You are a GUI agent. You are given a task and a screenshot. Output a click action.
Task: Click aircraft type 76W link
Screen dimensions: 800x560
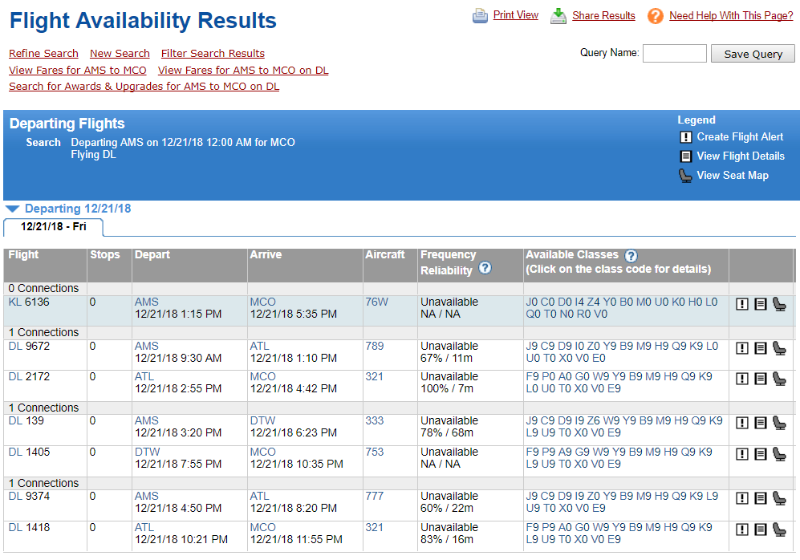coord(376,302)
